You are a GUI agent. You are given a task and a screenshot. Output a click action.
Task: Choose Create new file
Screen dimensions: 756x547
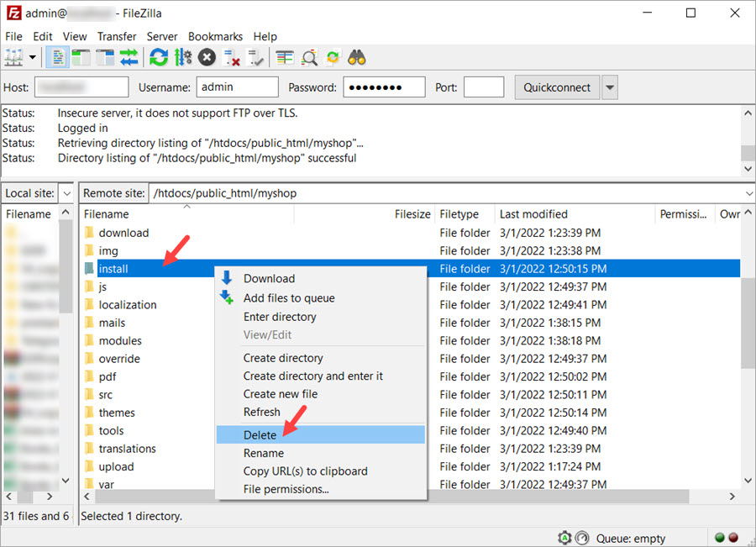321,394
